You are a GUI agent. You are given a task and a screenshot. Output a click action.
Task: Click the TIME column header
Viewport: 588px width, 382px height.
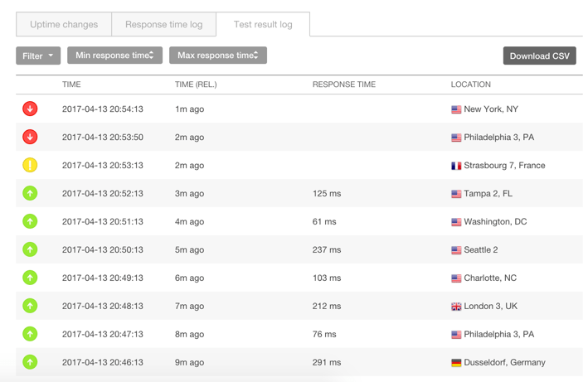tap(71, 85)
